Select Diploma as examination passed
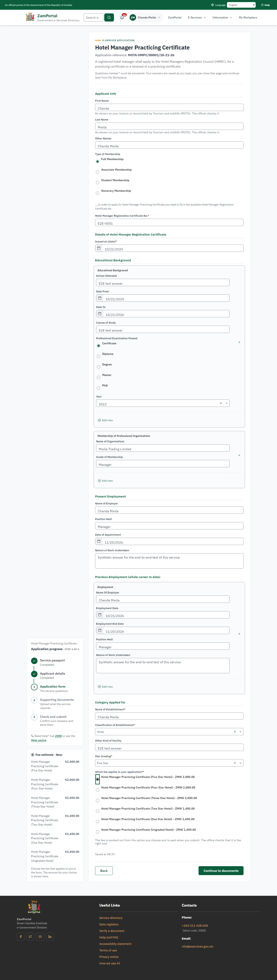Image resolution: width=277 pixels, height=980 pixels. pyautogui.click(x=98, y=356)
